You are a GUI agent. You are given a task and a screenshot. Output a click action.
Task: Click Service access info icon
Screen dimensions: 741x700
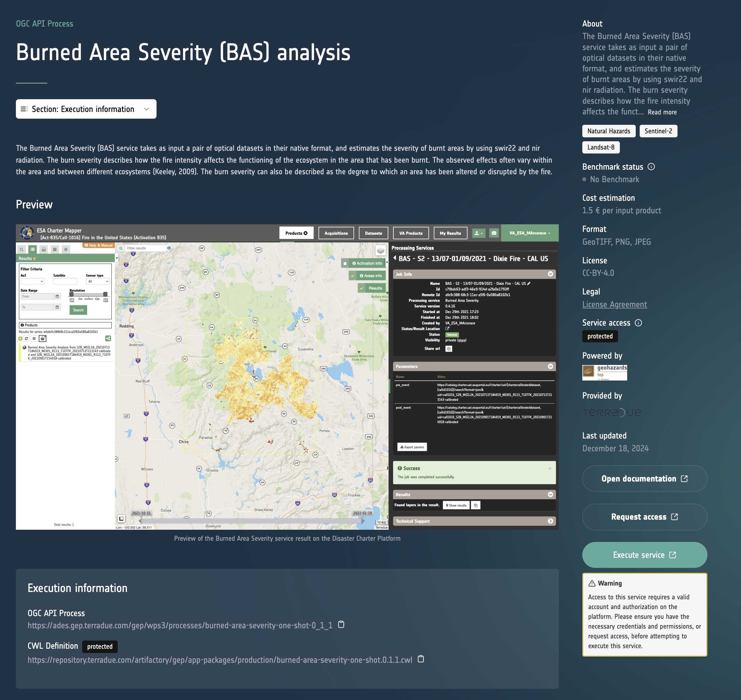638,323
